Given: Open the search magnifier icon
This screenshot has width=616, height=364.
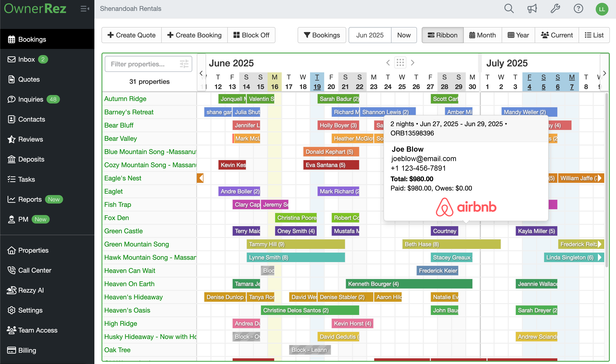Looking at the screenshot, I should [509, 9].
